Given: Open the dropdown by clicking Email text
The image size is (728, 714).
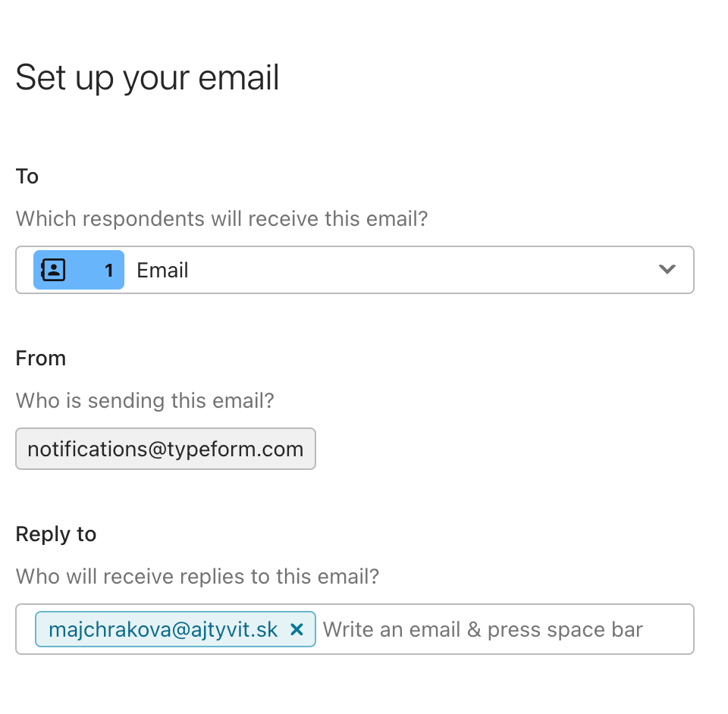Looking at the screenshot, I should coord(162,270).
